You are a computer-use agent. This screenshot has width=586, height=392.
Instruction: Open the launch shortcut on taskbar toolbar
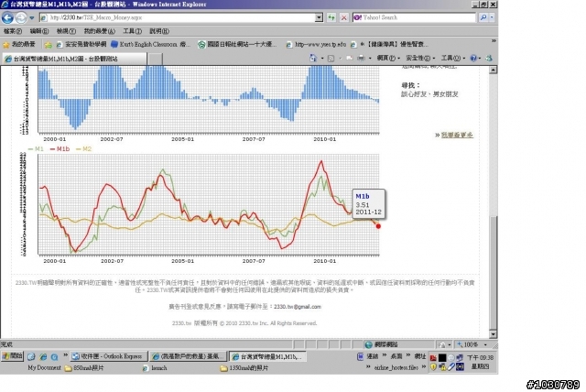(155, 368)
